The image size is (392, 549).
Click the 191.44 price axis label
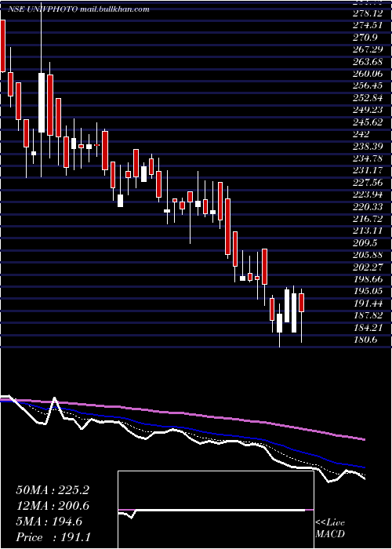[x=366, y=303]
